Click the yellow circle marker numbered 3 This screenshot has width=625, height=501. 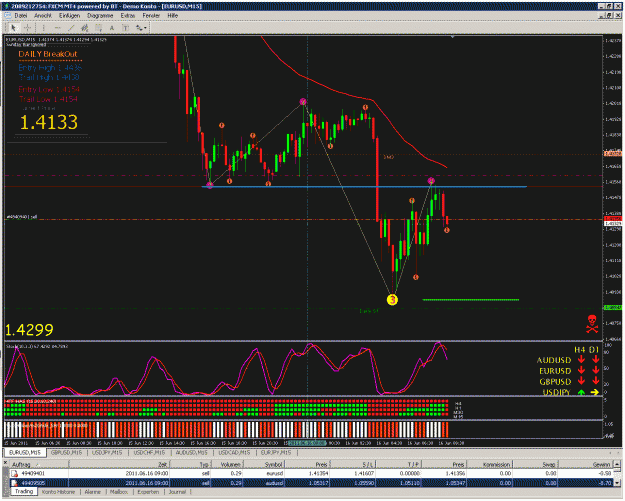coord(392,300)
